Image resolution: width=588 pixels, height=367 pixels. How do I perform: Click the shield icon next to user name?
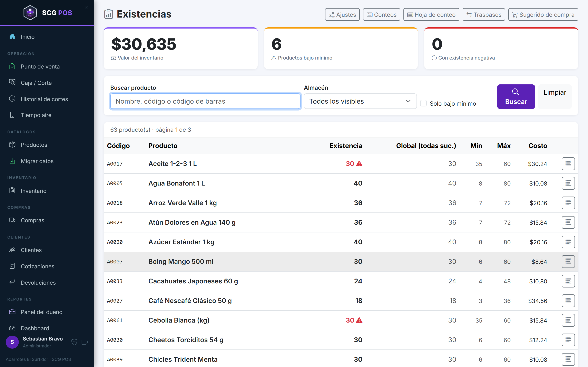pos(74,342)
